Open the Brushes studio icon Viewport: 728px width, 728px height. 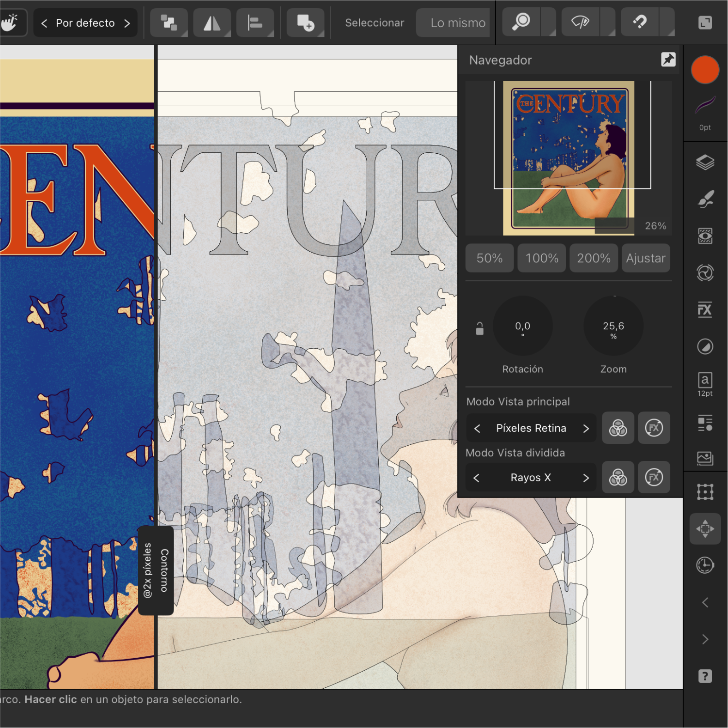[705, 199]
